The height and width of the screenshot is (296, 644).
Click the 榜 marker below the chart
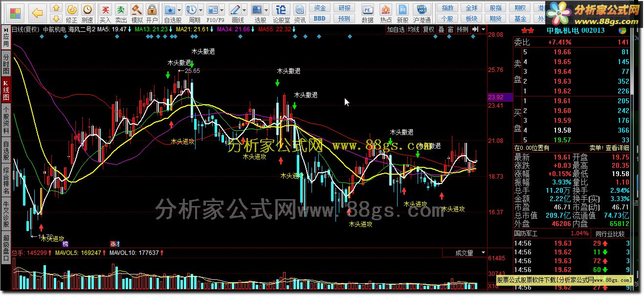tap(66, 243)
